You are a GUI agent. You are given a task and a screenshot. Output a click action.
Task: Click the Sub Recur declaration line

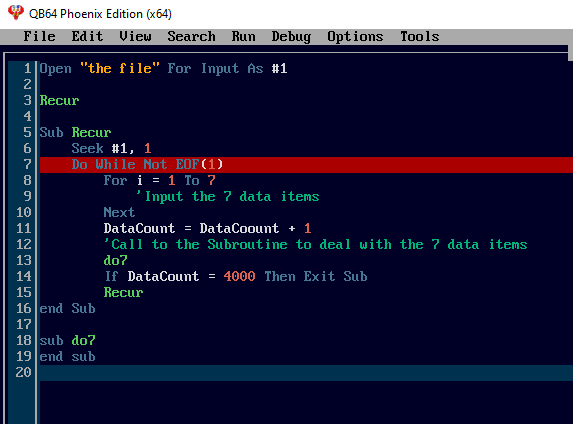pos(75,132)
